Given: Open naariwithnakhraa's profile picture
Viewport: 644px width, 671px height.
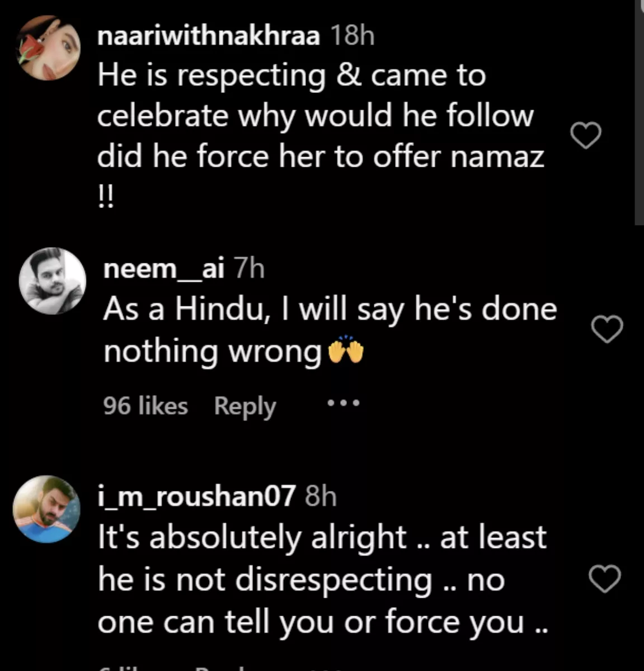Looking at the screenshot, I should click(x=49, y=49).
